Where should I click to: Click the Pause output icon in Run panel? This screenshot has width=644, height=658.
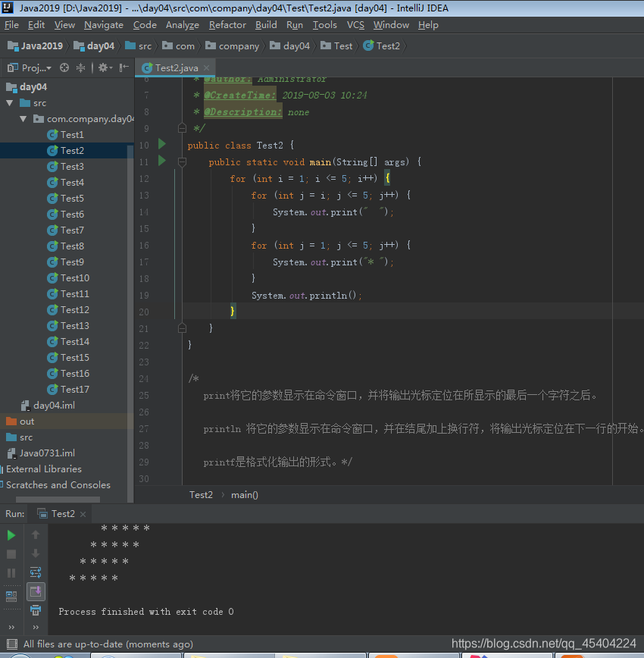pos(11,573)
